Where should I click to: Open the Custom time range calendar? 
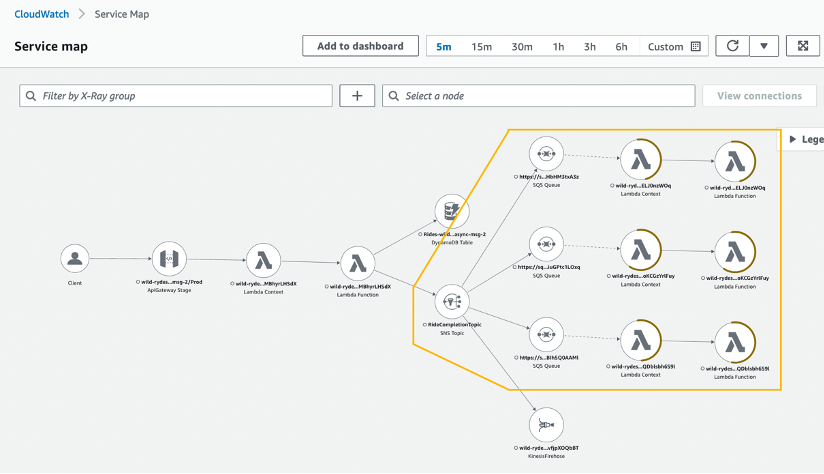pos(695,46)
